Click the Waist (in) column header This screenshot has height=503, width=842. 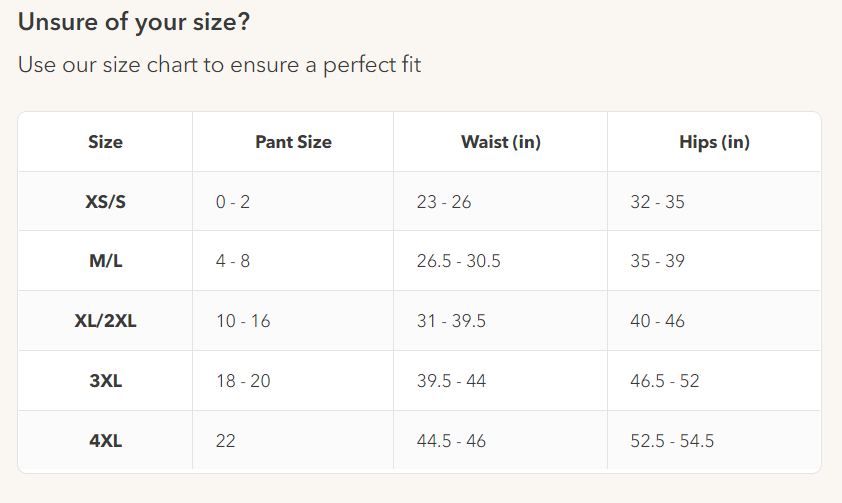pos(500,142)
